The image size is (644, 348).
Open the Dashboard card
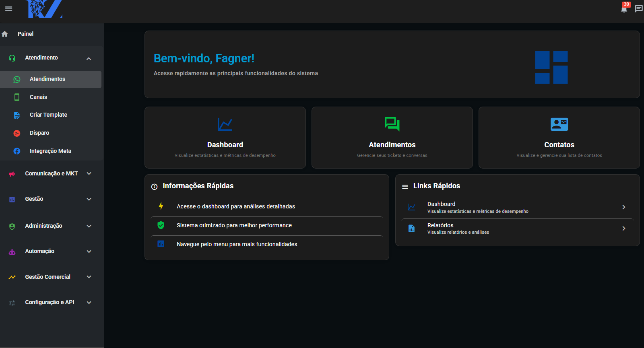225,138
